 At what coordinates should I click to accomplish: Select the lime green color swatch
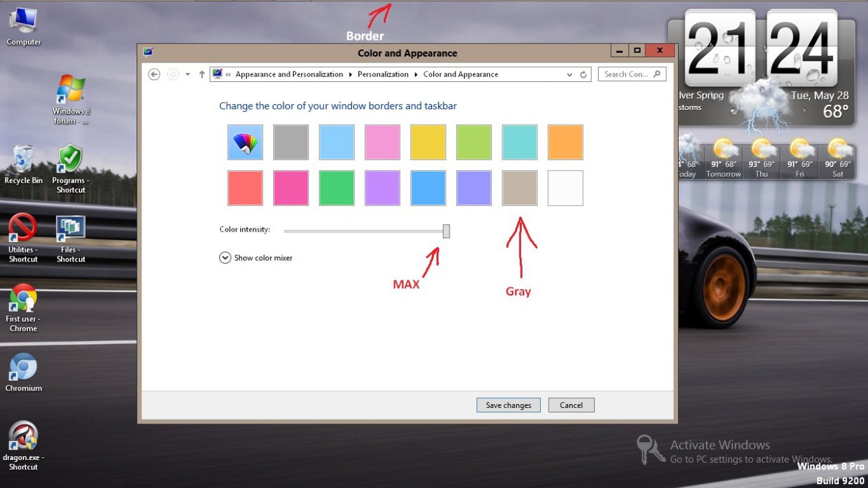tap(474, 142)
